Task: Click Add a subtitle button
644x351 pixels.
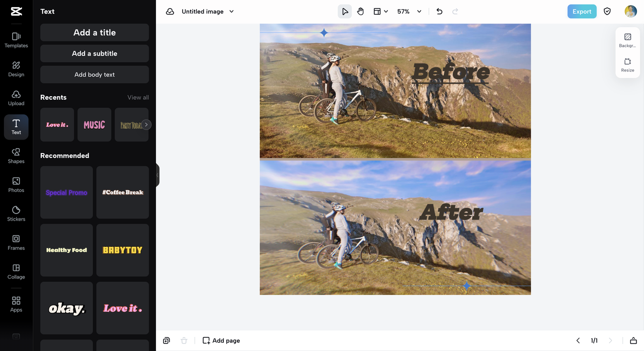Action: 95,53
